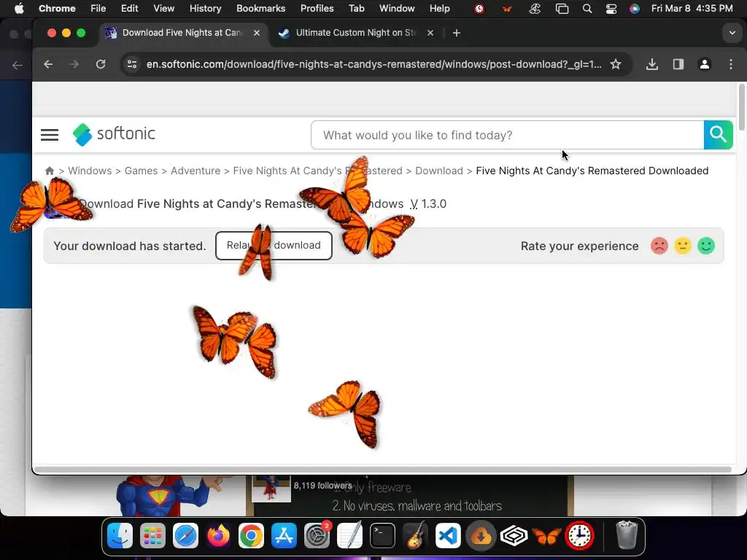Viewport: 747px width, 560px height.
Task: Open Visual Studio Code from dock
Action: pyautogui.click(x=449, y=536)
